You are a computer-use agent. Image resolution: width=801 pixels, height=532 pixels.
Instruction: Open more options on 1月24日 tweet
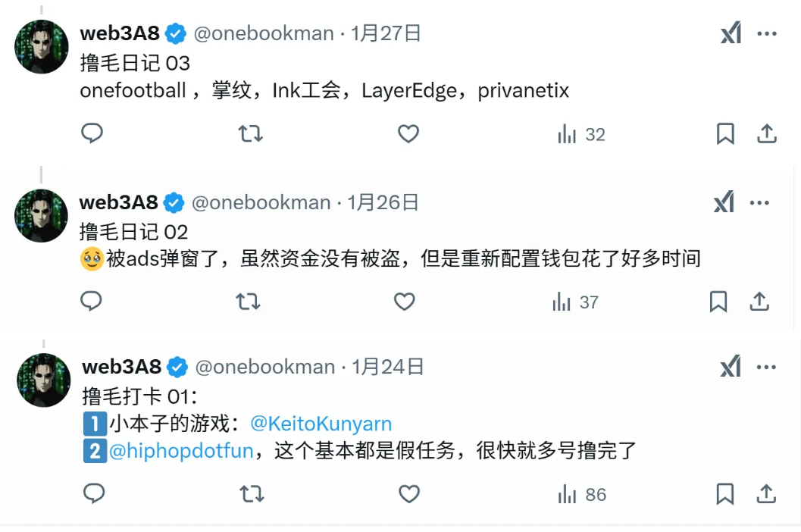(x=766, y=368)
